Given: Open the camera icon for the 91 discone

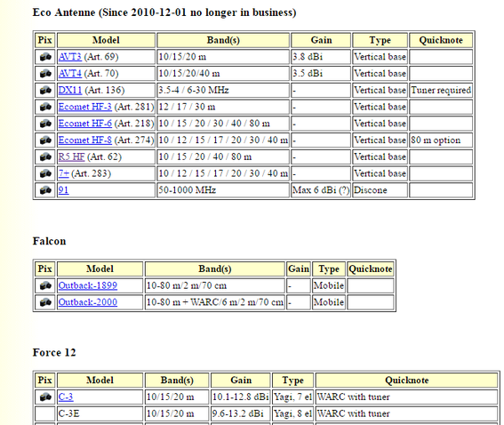Looking at the screenshot, I should pyautogui.click(x=45, y=190).
